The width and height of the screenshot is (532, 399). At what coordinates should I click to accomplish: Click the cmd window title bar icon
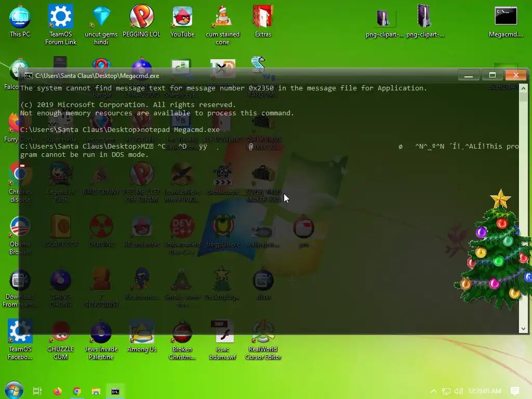coord(29,76)
